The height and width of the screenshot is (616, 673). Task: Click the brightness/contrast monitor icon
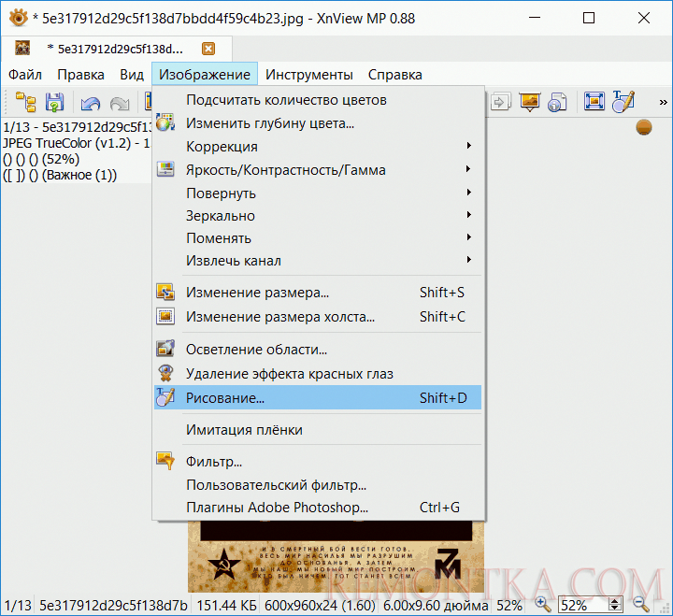click(x=165, y=168)
